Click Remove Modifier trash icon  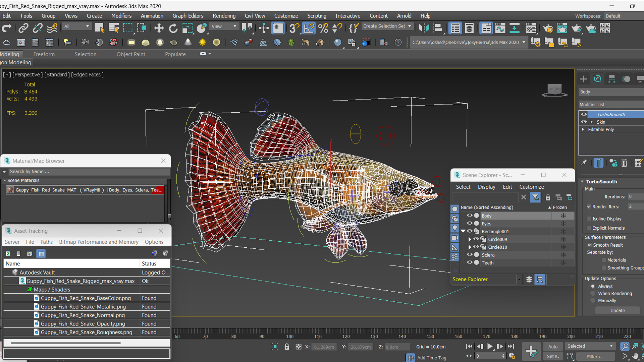tap(624, 163)
